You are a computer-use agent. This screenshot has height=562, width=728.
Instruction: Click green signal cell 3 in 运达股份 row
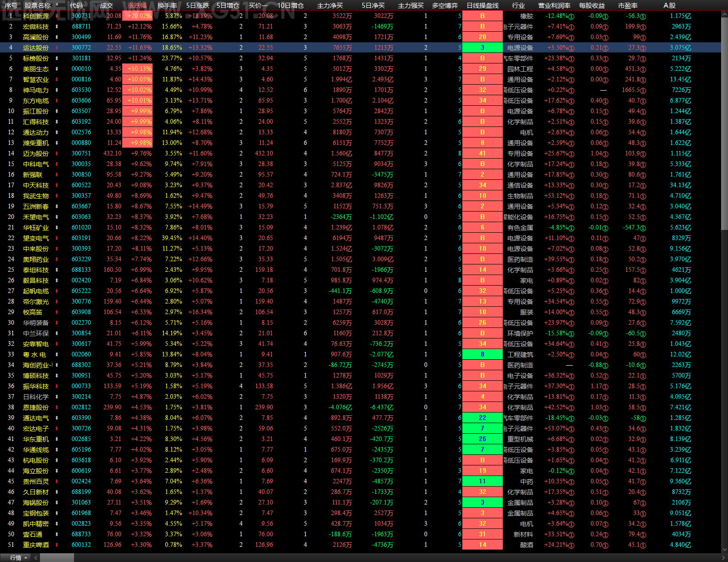[x=483, y=48]
